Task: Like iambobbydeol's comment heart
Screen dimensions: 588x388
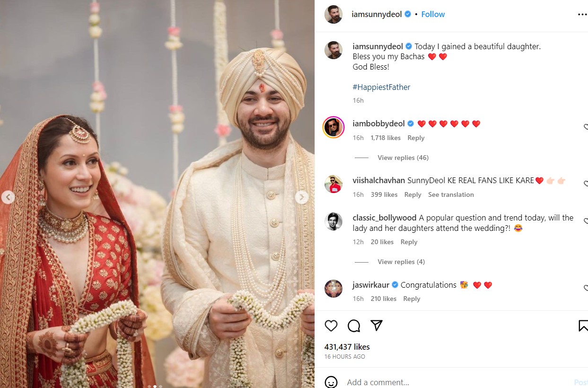Action: point(586,127)
